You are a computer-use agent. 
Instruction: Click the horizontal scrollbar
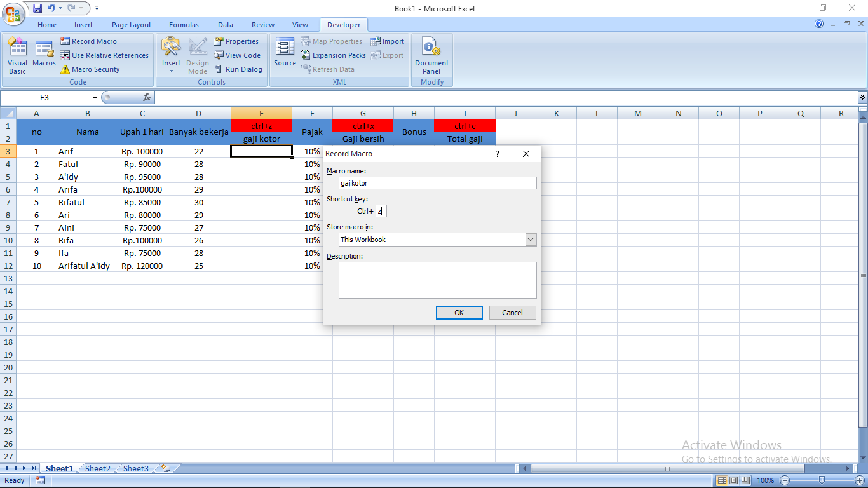click(x=667, y=469)
